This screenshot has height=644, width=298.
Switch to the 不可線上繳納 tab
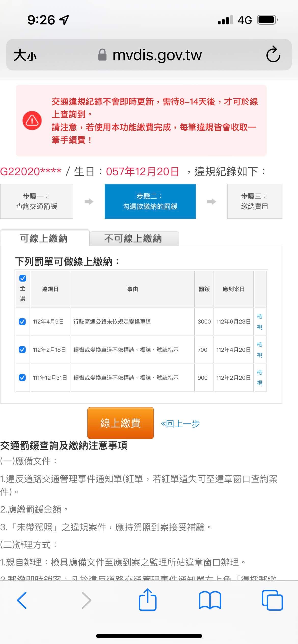click(x=134, y=239)
